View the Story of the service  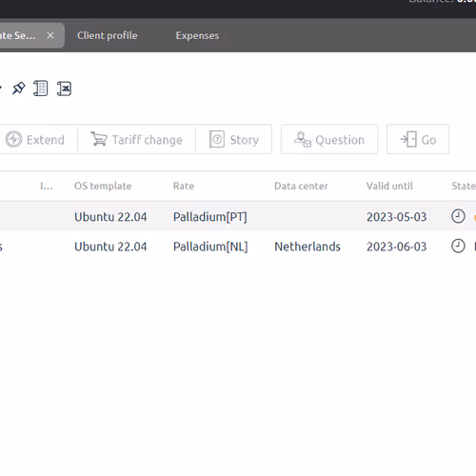coord(234,139)
